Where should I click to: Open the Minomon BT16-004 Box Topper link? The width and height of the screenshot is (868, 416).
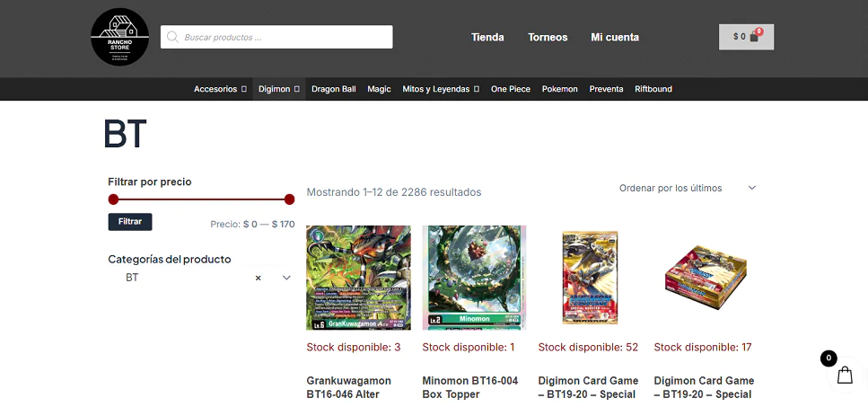pos(470,388)
